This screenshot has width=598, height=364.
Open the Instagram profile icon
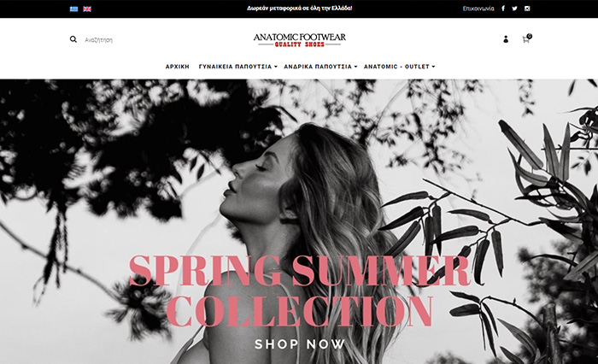527,9
